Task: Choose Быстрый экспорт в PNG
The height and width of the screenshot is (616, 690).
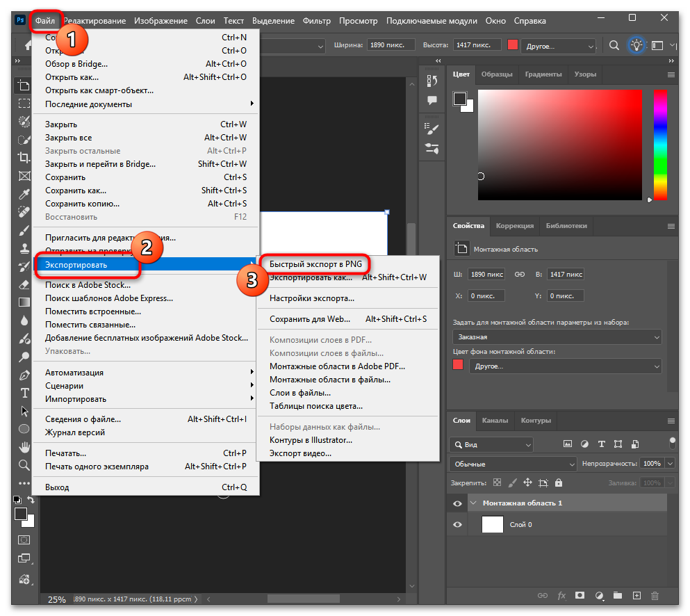Action: (316, 264)
